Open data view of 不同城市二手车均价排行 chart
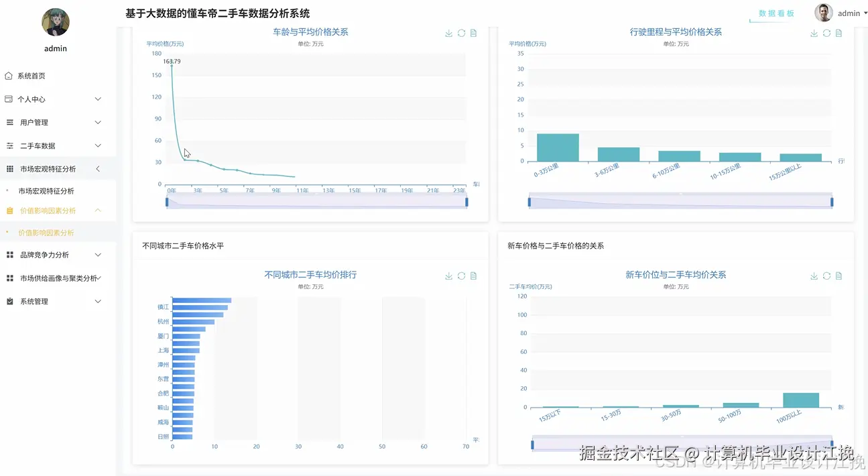 coord(473,276)
